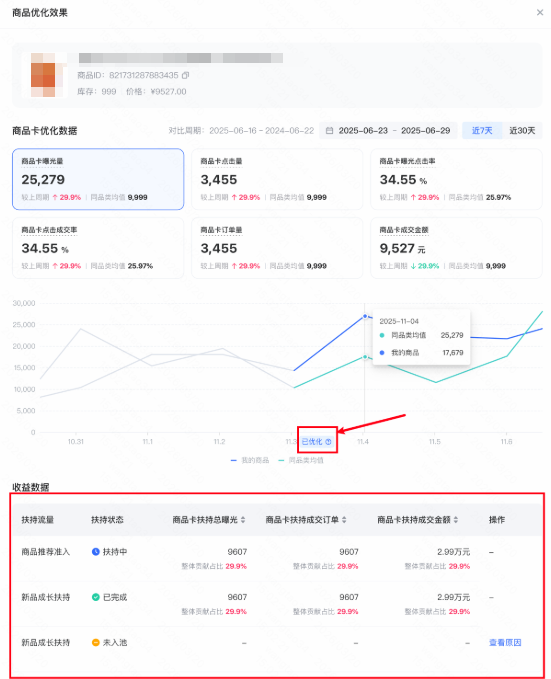Click the 已优化 help question icon
This screenshot has width=551, height=679.
tap(328, 442)
